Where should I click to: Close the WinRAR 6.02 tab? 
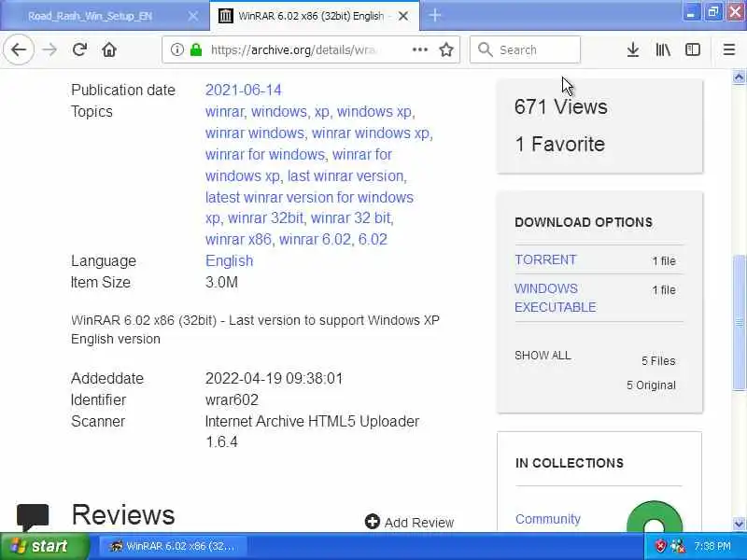[x=403, y=16]
